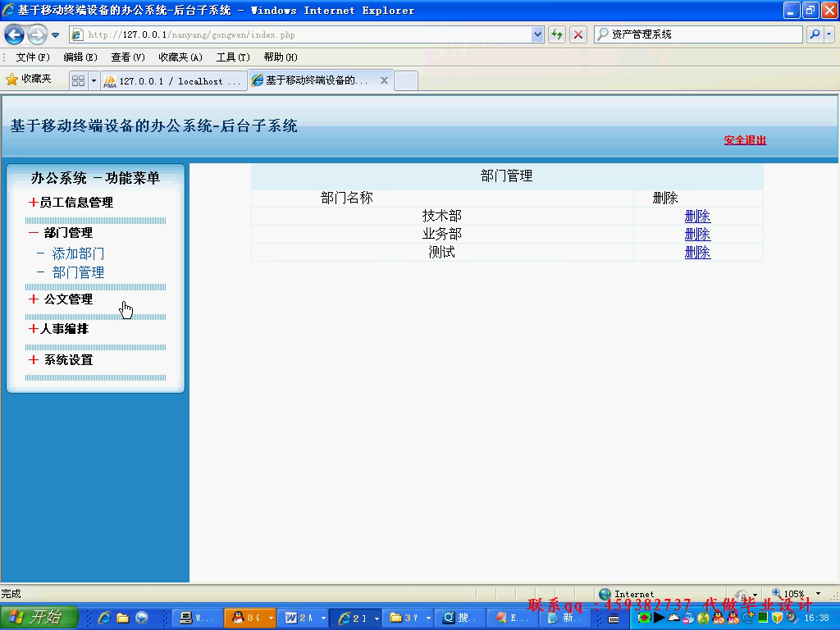This screenshot has width=840, height=630.
Task: Click the search box containing 资产管理系统
Action: click(x=698, y=34)
